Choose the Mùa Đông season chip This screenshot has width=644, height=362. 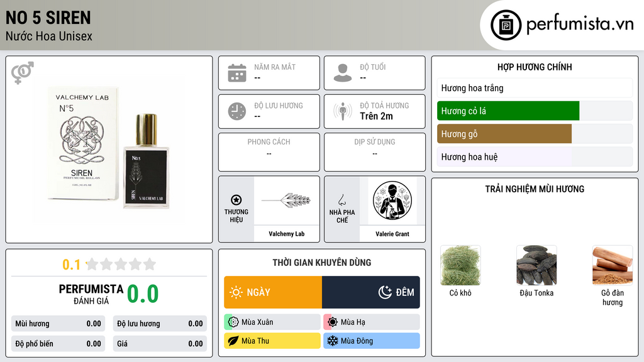pos(372,341)
